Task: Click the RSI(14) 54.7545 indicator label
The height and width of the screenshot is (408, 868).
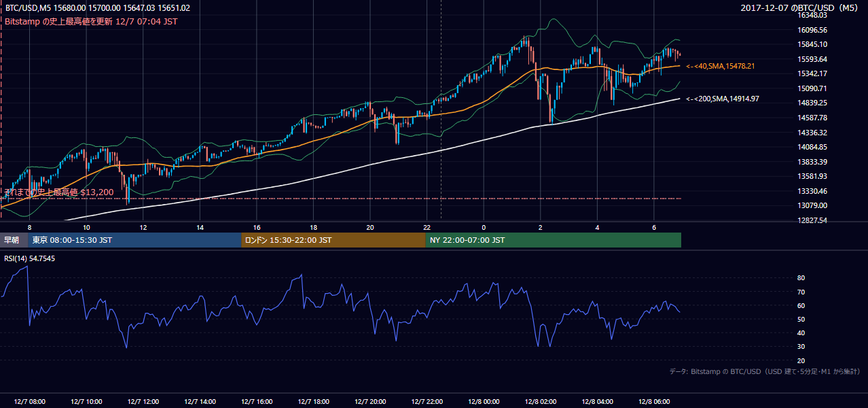Action: (x=30, y=258)
